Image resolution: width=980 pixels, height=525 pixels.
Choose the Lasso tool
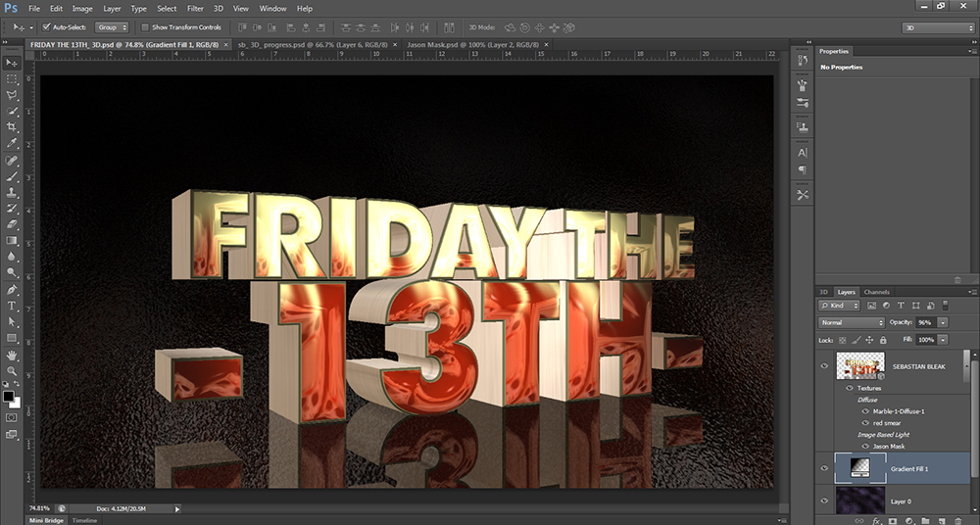pyautogui.click(x=13, y=95)
